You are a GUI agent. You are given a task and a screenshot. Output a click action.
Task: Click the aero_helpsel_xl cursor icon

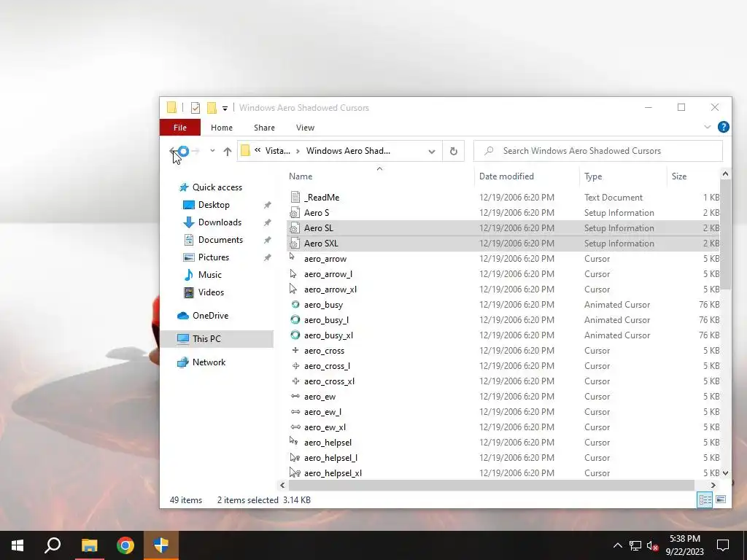(x=295, y=472)
